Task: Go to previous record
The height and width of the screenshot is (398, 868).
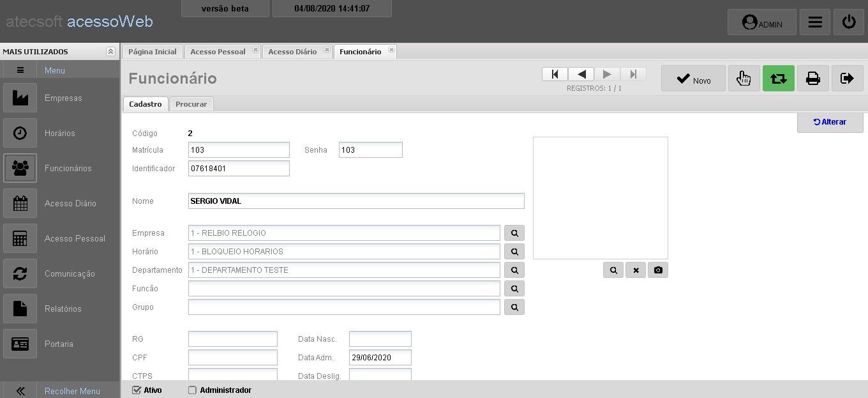Action: (x=581, y=74)
